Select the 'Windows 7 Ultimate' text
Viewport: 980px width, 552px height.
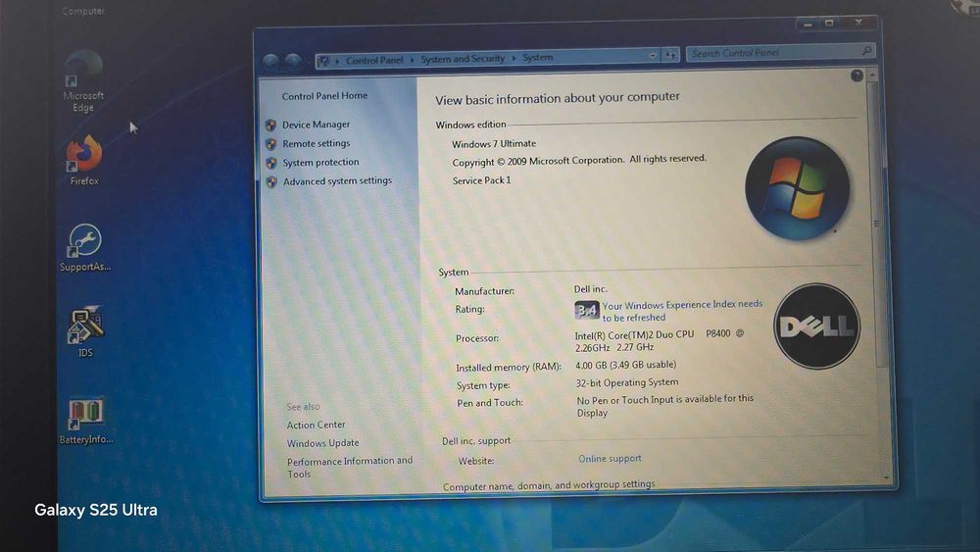tap(494, 144)
